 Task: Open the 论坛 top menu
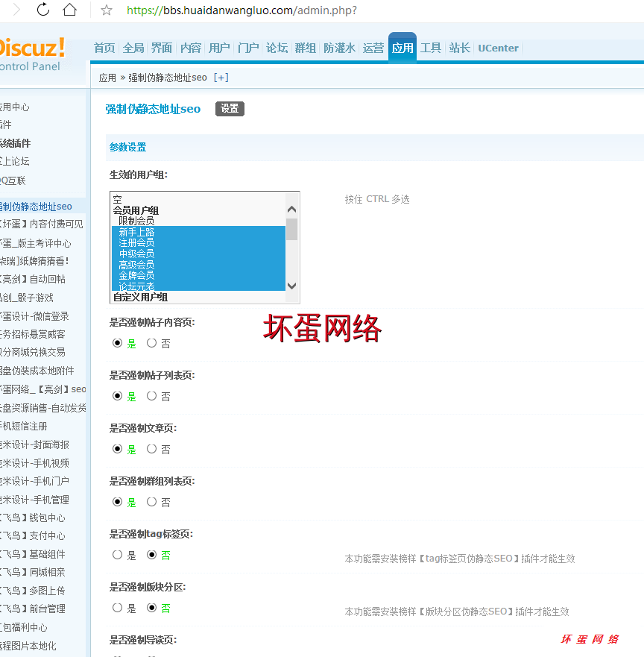(277, 48)
